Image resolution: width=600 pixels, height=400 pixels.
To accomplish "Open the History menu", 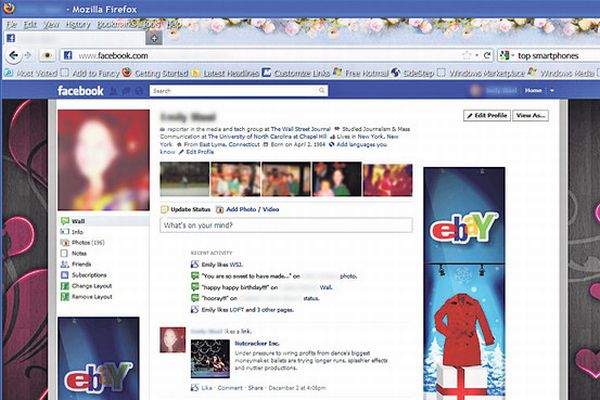I will tap(78, 24).
